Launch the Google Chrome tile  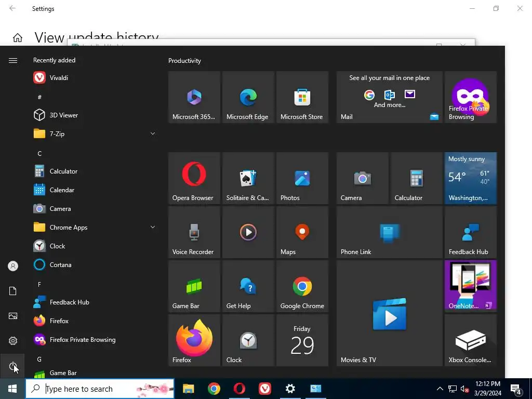pos(302,286)
